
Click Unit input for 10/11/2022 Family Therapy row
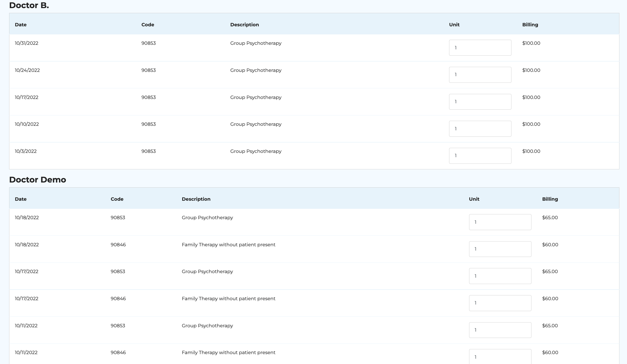click(x=500, y=356)
